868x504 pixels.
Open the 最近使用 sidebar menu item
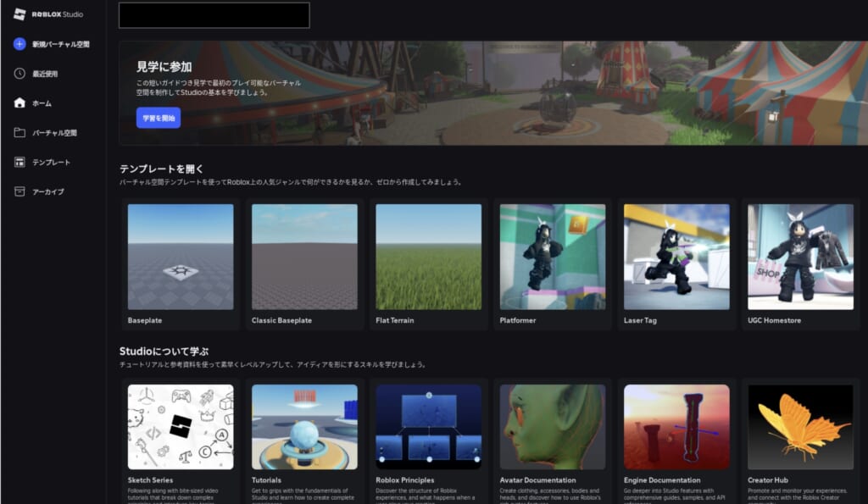click(45, 74)
